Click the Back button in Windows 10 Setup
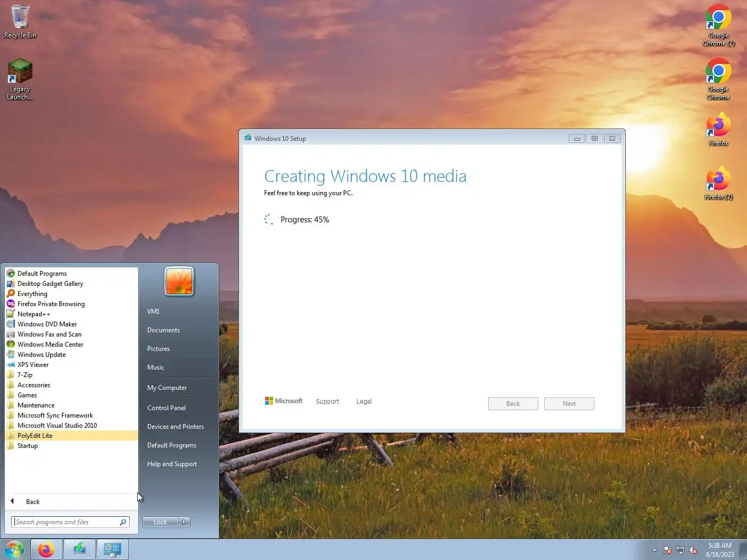 click(513, 404)
